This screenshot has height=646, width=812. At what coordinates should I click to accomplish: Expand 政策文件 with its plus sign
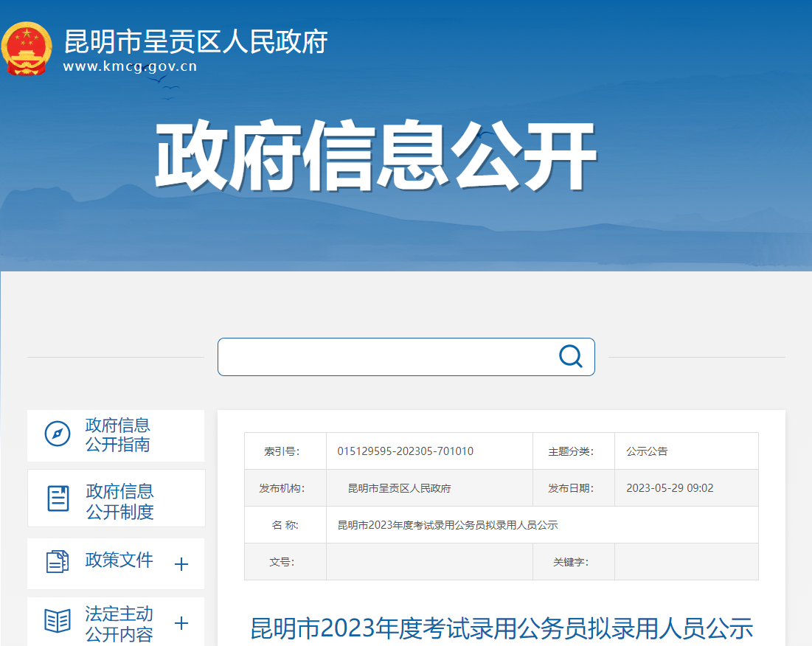(181, 564)
